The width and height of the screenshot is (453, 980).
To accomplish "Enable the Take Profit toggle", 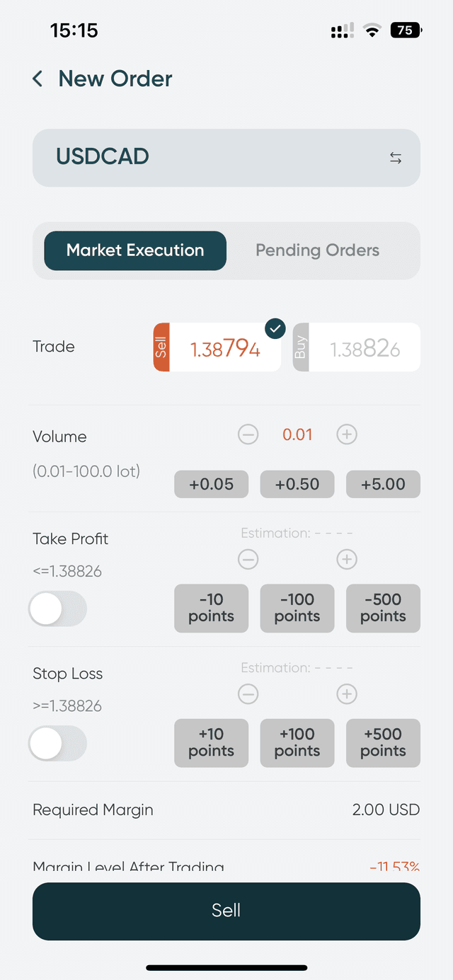I will pyautogui.click(x=58, y=609).
